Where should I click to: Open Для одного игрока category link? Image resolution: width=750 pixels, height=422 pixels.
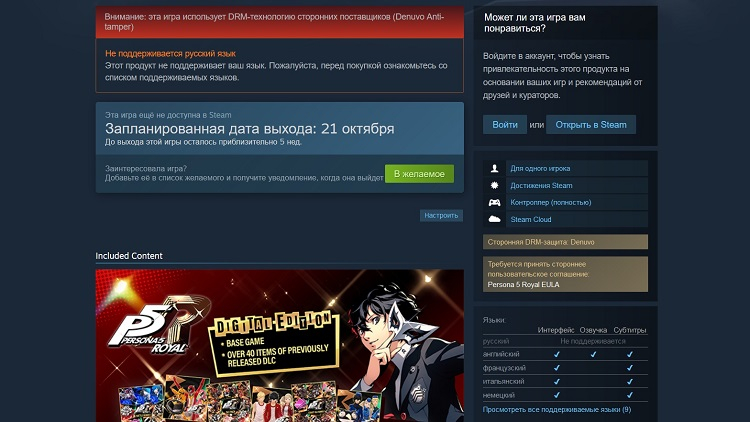click(x=540, y=168)
